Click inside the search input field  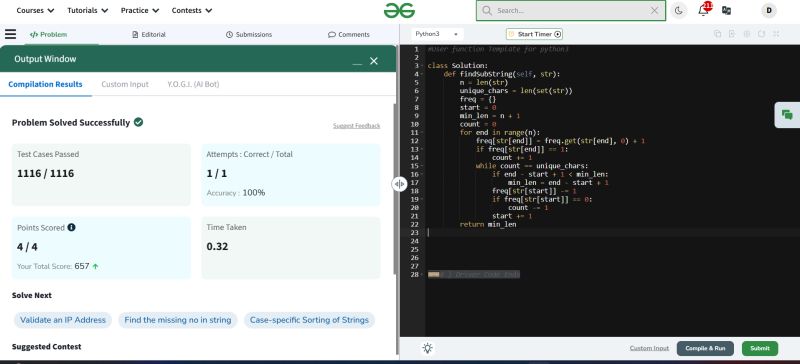click(571, 10)
